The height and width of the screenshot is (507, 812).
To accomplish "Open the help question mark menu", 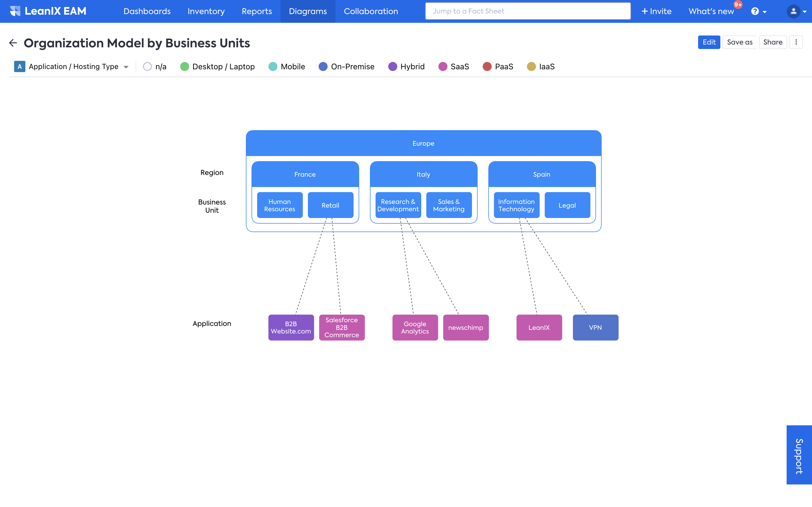I will [754, 11].
